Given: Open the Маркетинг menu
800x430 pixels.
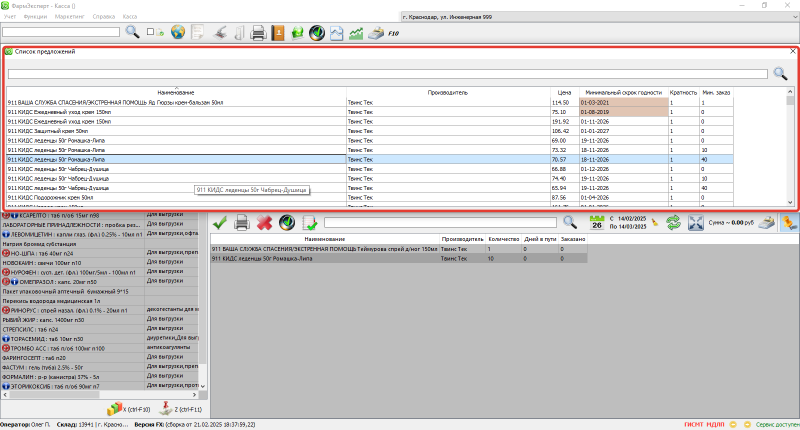Looking at the screenshot, I should click(x=71, y=17).
